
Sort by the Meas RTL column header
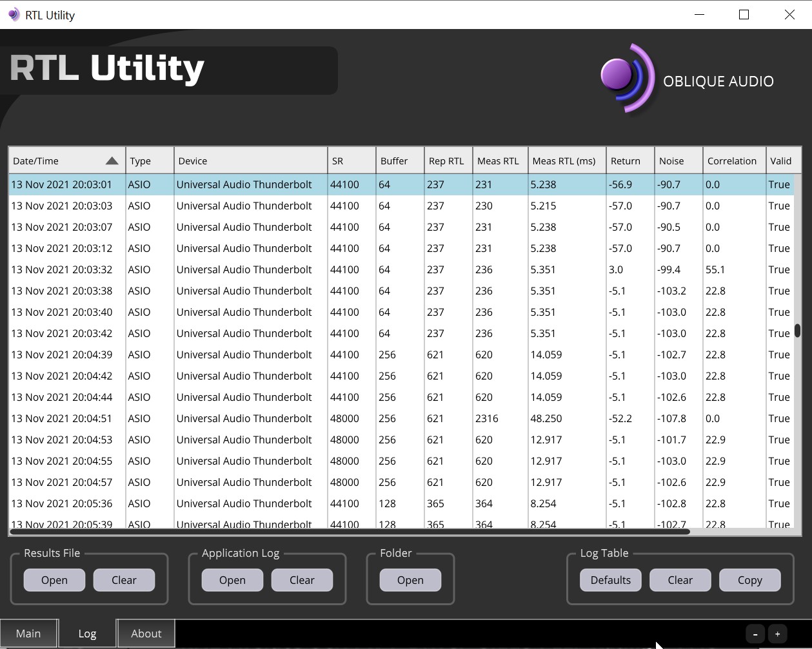coord(500,160)
